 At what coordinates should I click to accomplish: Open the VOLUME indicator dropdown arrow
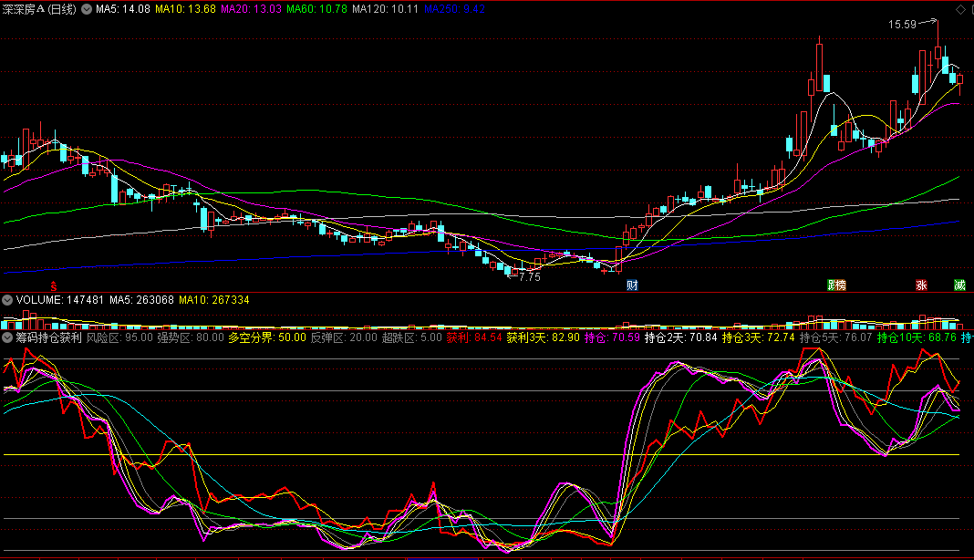click(7, 300)
